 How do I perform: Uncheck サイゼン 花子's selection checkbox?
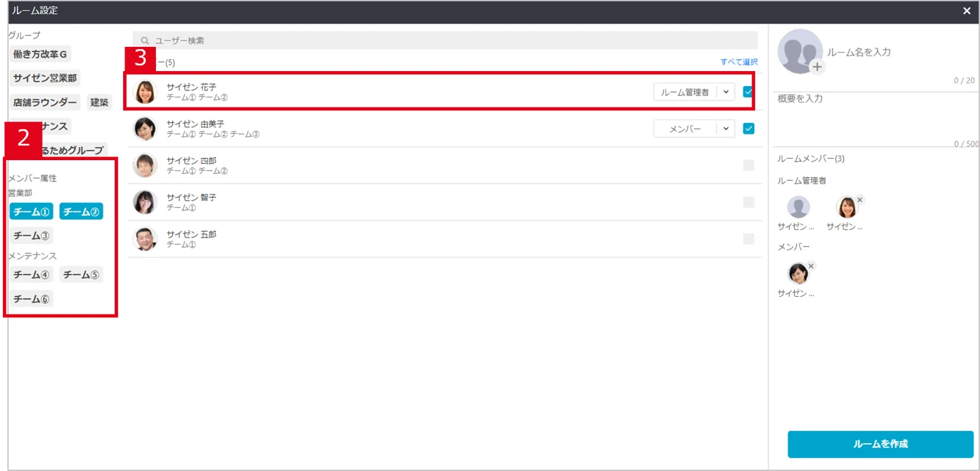[x=749, y=92]
